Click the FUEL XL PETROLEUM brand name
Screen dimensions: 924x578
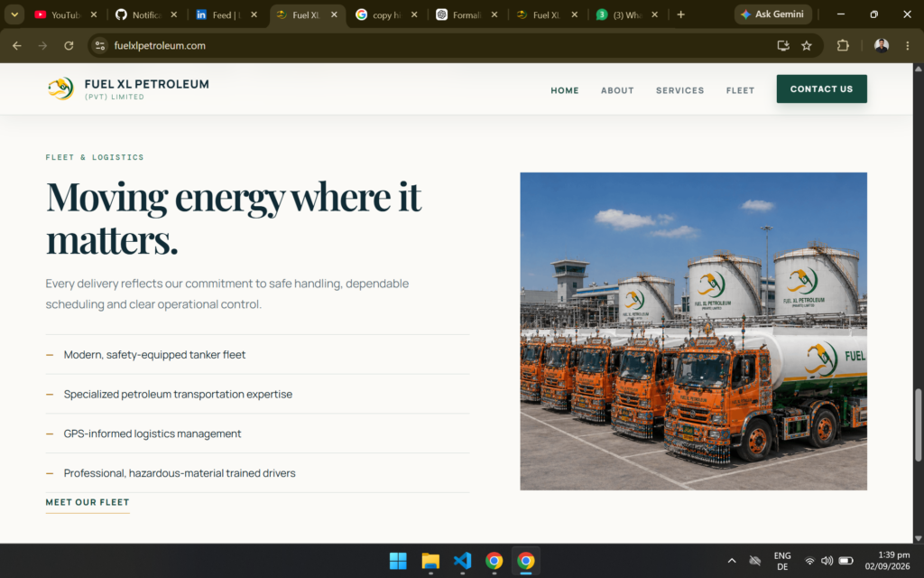[147, 84]
